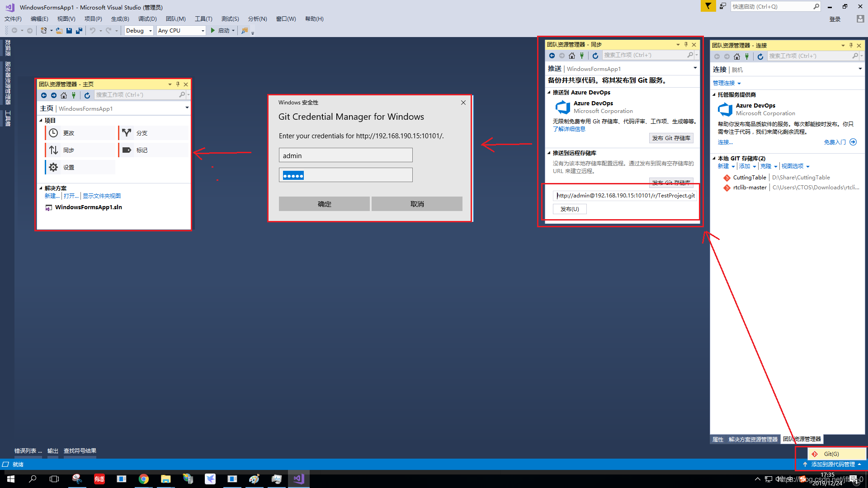Viewport: 868px width, 488px height.
Task: Switch to 解决方案资源管理器 tab
Action: (x=753, y=440)
